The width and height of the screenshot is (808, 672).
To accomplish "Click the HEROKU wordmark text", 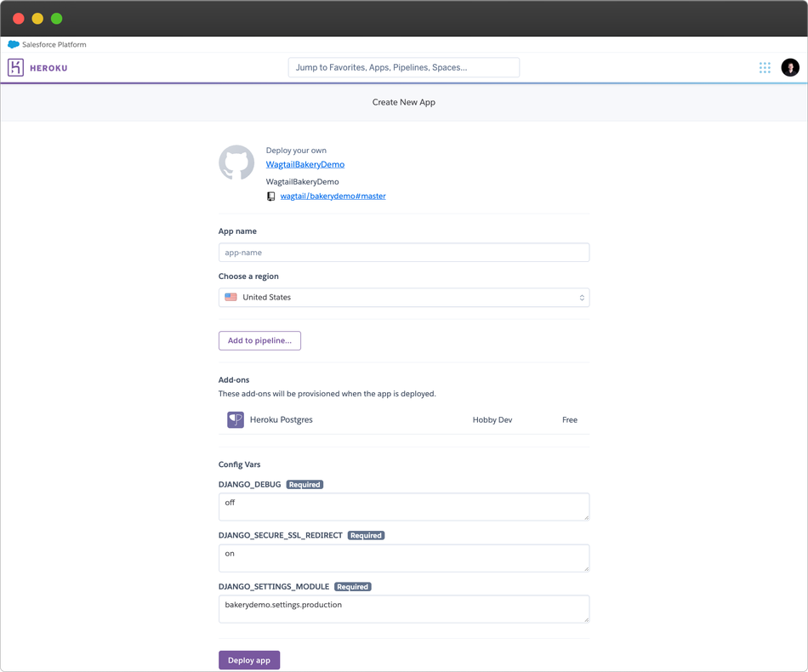I will (x=48, y=68).
